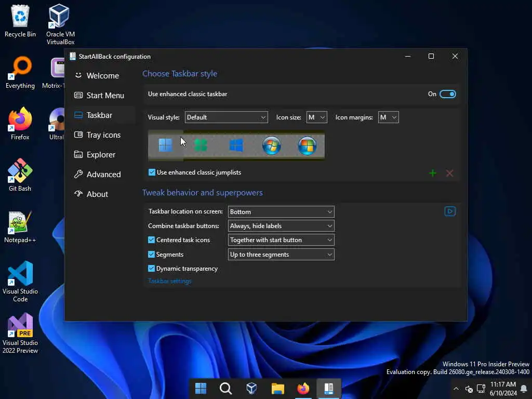Open notifications bell in tray

524,389
